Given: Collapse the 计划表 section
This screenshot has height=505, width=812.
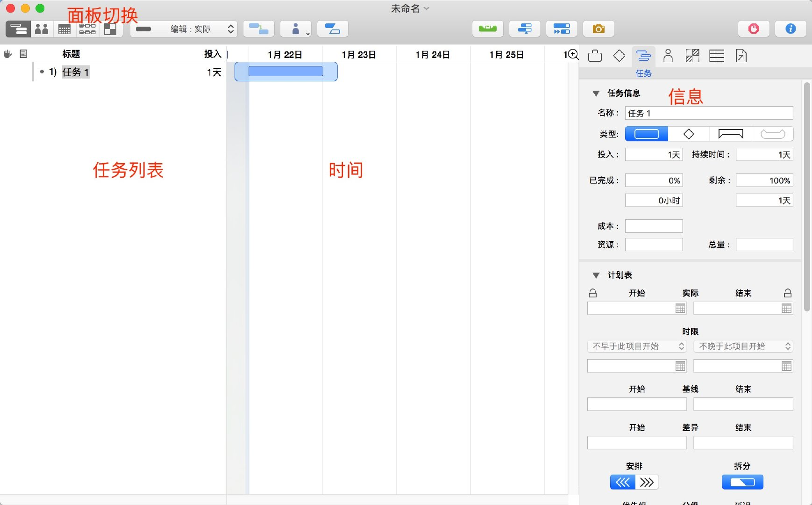Looking at the screenshot, I should tap(596, 275).
